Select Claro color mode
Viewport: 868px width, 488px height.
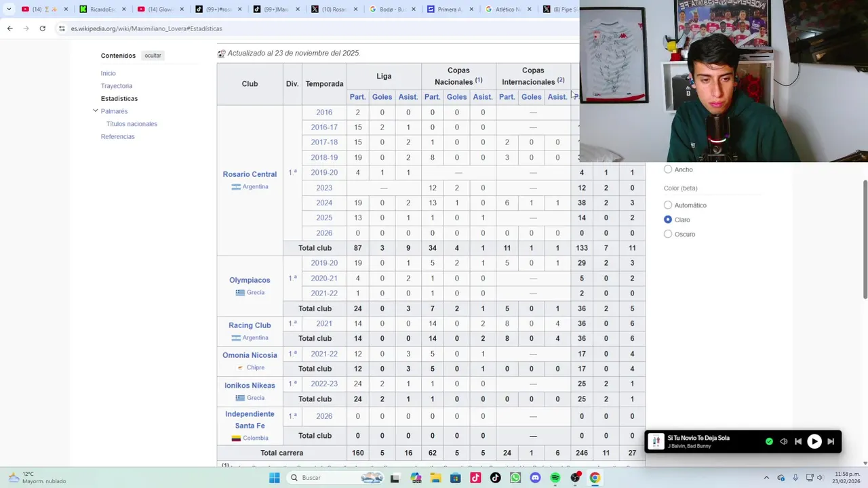pos(668,220)
